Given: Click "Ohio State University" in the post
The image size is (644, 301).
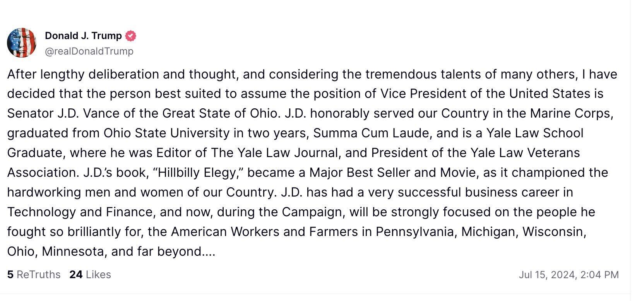Looking at the screenshot, I should 166,133.
